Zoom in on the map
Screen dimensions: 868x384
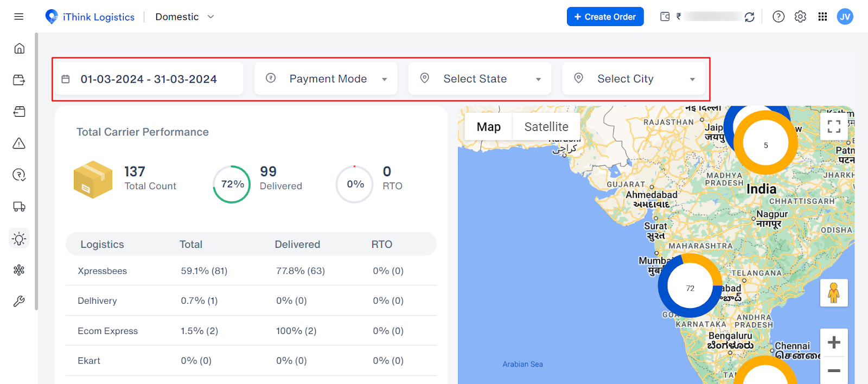pyautogui.click(x=834, y=342)
